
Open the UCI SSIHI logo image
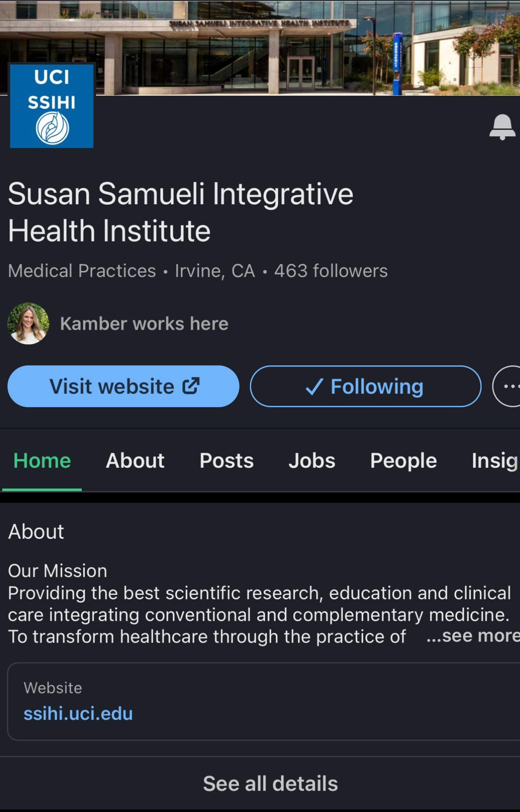pyautogui.click(x=52, y=106)
